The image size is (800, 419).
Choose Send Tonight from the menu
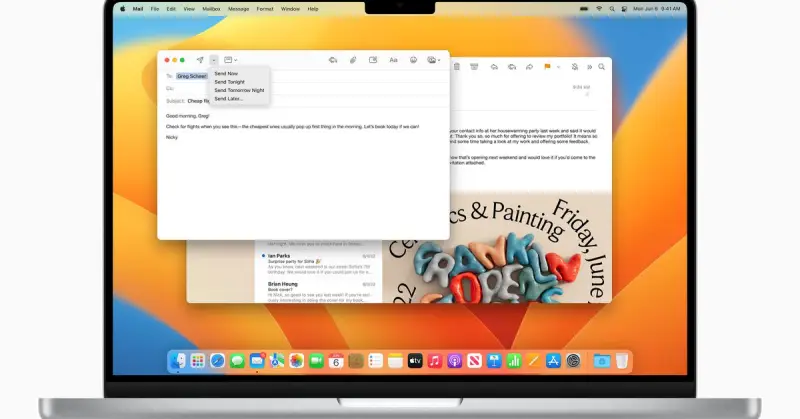click(x=228, y=82)
